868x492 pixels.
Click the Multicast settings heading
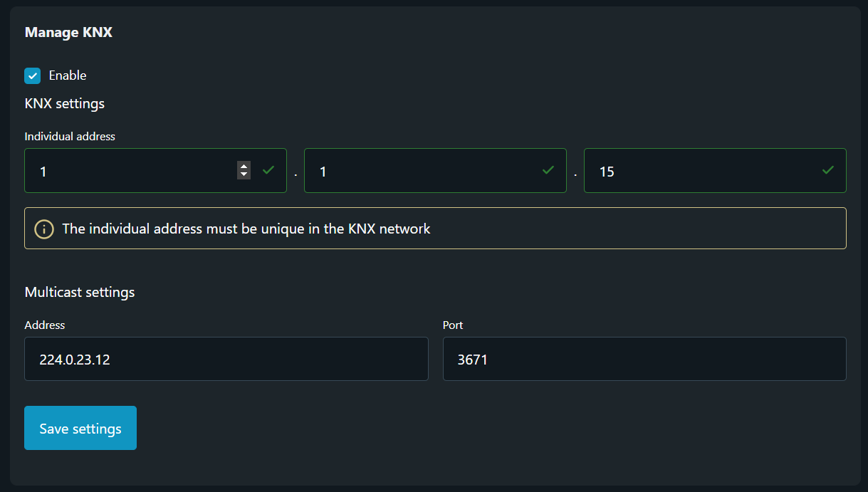[x=80, y=292]
